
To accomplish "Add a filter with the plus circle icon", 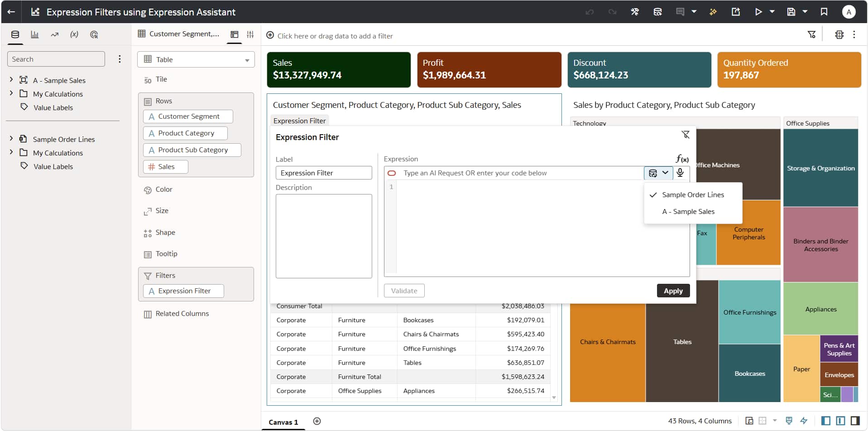I will pyautogui.click(x=270, y=35).
